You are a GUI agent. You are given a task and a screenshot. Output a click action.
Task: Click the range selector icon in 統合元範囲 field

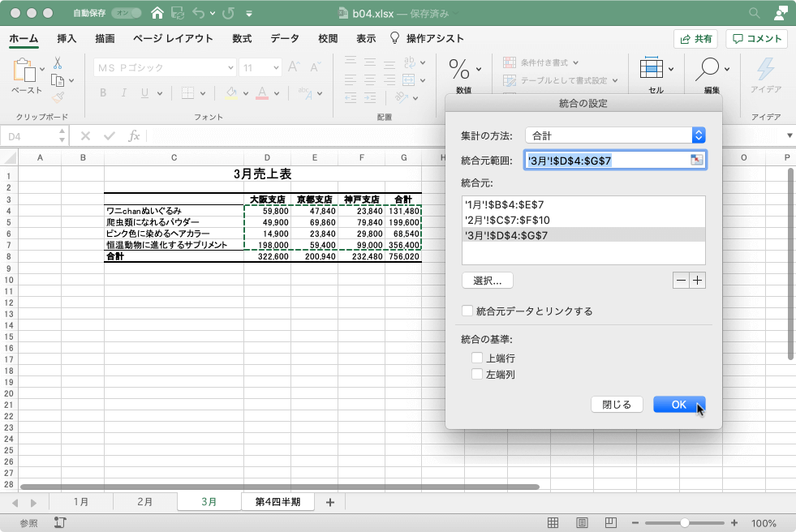pos(696,161)
